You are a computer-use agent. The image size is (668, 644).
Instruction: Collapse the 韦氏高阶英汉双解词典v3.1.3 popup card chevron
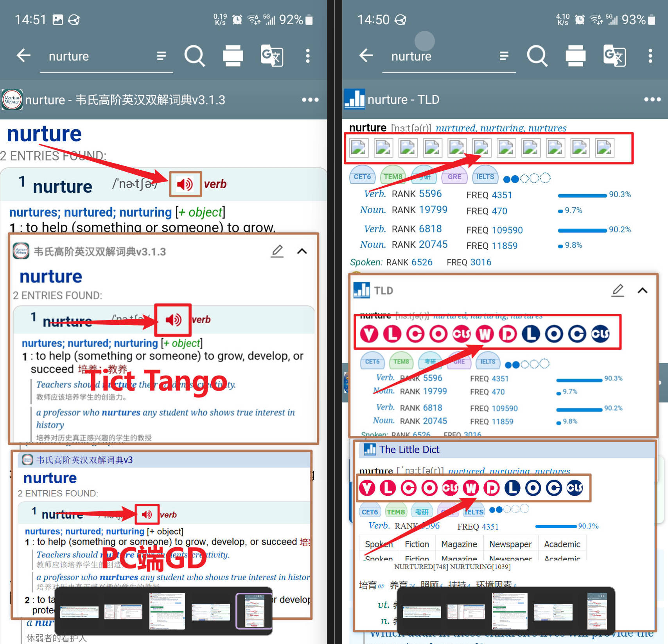[302, 251]
